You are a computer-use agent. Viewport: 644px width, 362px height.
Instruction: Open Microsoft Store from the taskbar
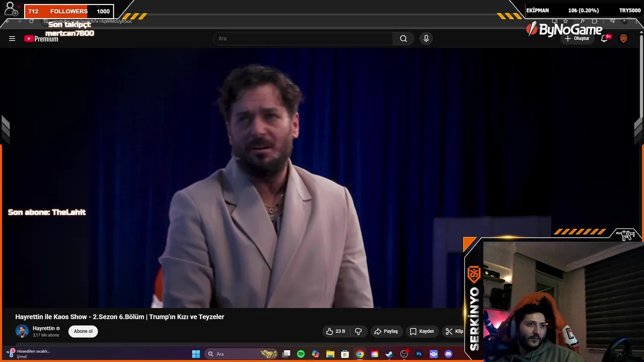tap(345, 354)
